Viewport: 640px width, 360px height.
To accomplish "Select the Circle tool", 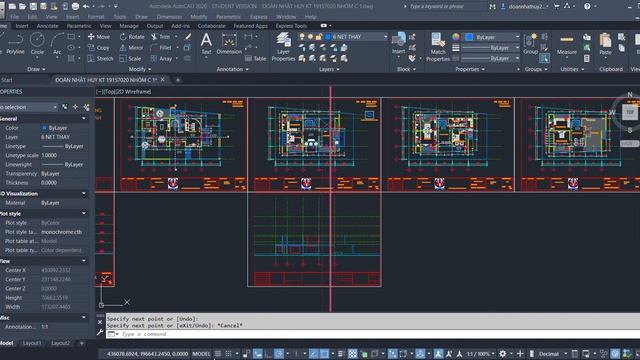I will point(37,44).
